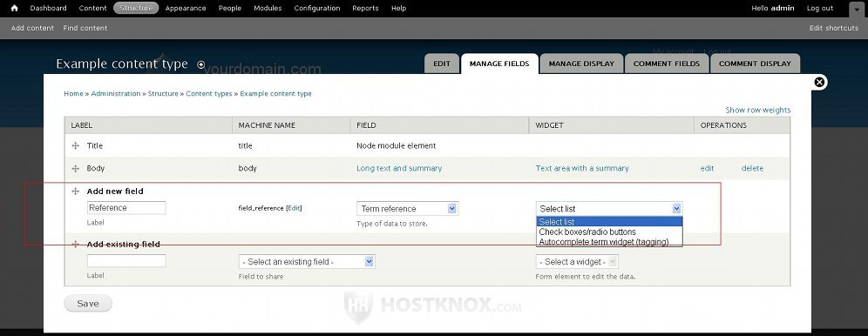Click the delete link for Body field

[x=752, y=169]
